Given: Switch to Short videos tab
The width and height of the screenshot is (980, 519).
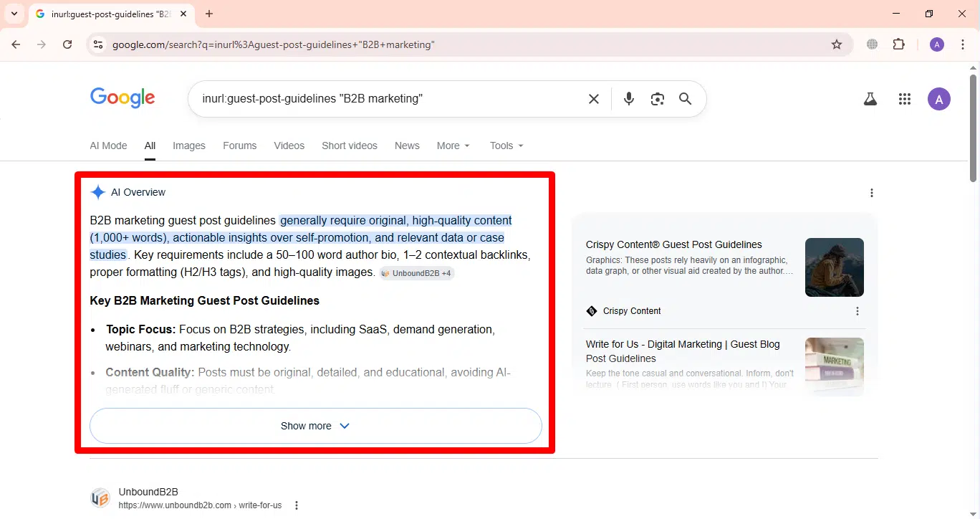Looking at the screenshot, I should point(350,146).
